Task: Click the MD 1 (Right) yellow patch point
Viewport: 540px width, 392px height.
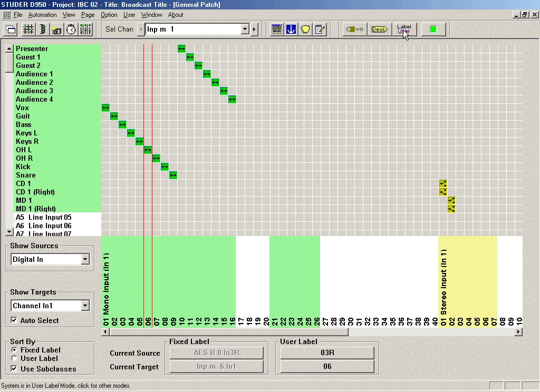Action: 451,209
